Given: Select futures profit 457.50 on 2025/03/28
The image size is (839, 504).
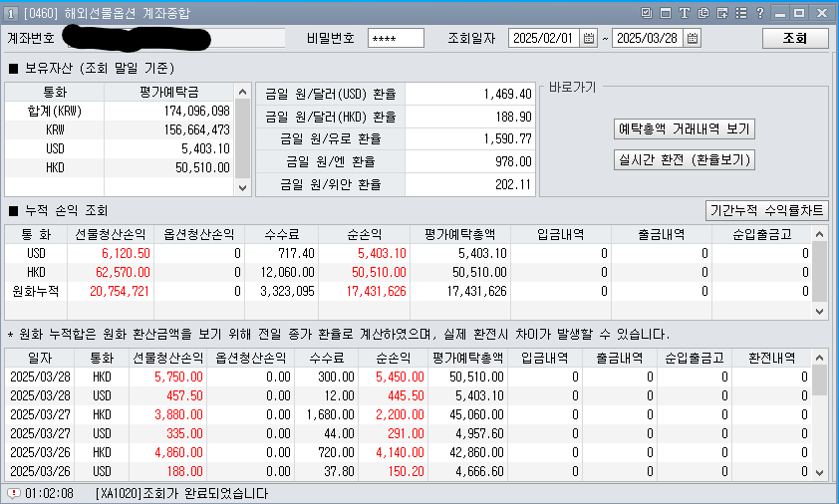Looking at the screenshot, I should coord(184,395).
